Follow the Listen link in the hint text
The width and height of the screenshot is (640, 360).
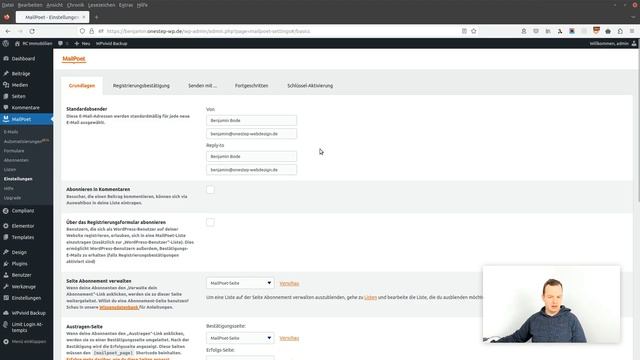(371, 298)
